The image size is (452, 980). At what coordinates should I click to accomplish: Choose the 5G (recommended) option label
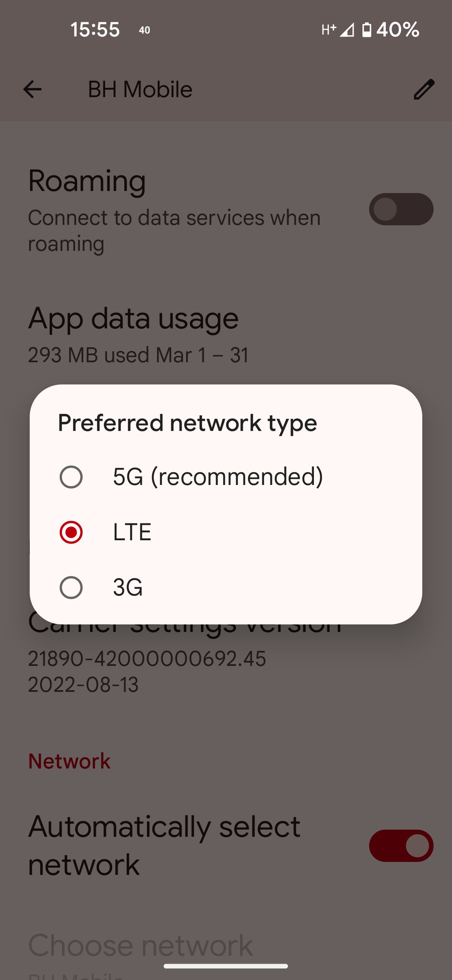pyautogui.click(x=218, y=477)
